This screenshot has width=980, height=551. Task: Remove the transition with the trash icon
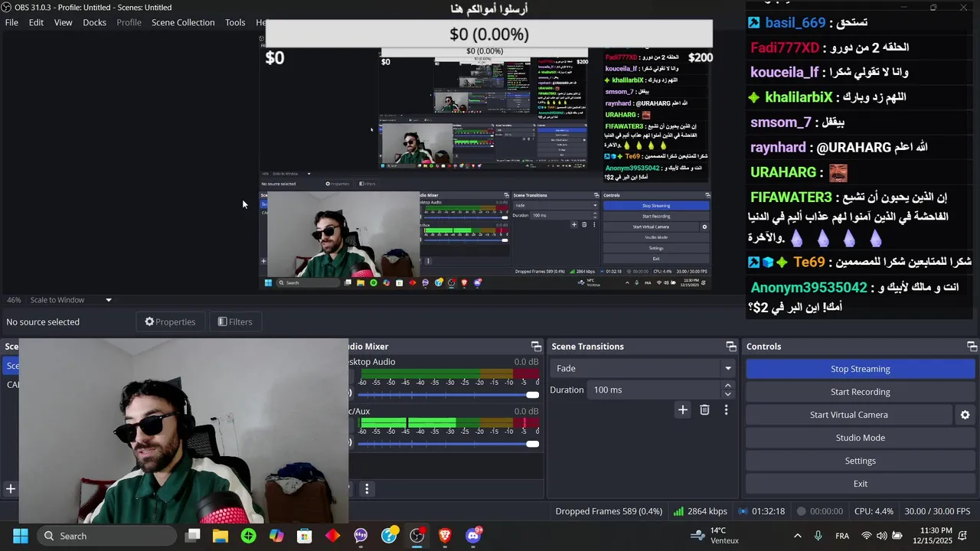pyautogui.click(x=704, y=410)
